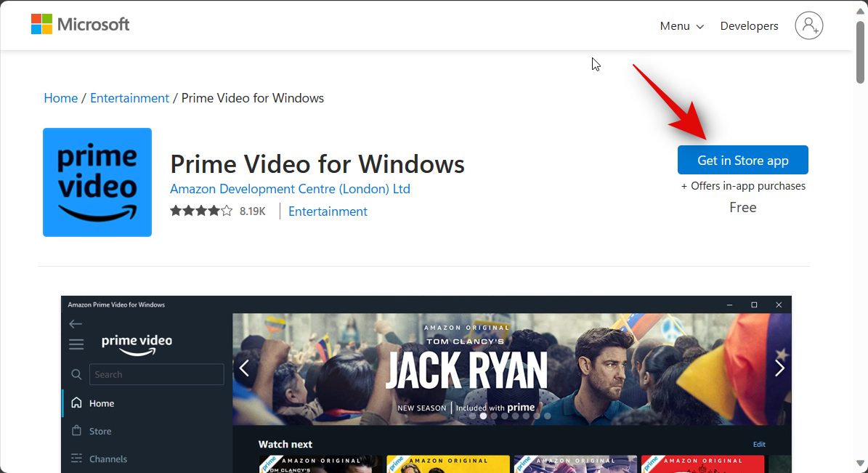
Task: Navigate to Home breadcrumb link
Action: (x=60, y=98)
